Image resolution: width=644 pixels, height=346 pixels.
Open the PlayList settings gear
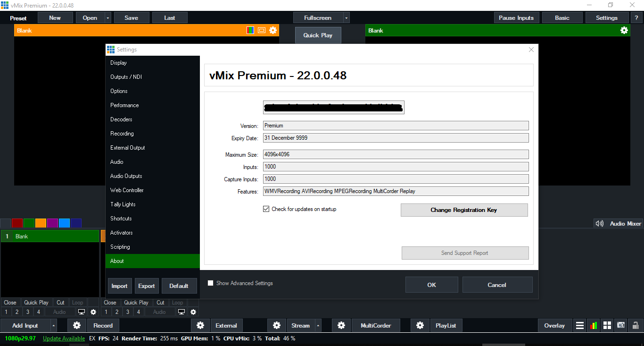pyautogui.click(x=420, y=325)
